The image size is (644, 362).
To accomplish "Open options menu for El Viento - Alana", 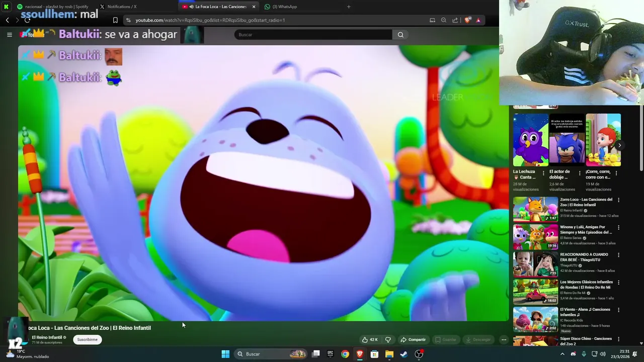I will tap(618, 310).
